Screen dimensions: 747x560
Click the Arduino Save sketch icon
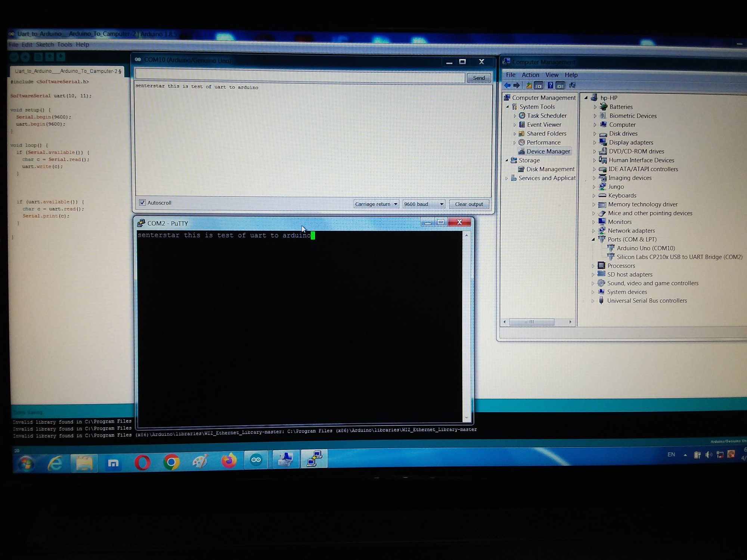pyautogui.click(x=61, y=57)
